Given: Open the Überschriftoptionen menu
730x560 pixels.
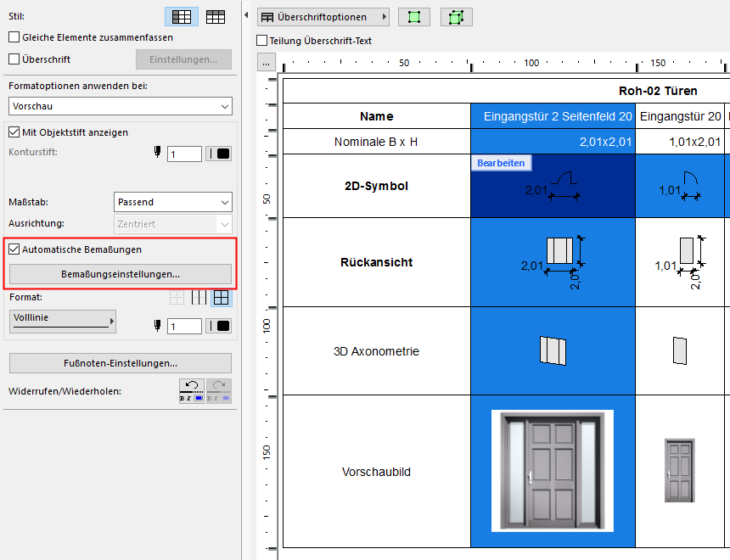Looking at the screenshot, I should 323,17.
